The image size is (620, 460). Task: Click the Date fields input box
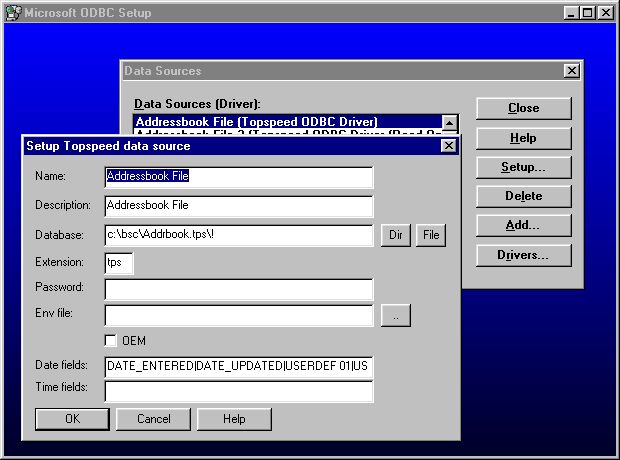[239, 367]
